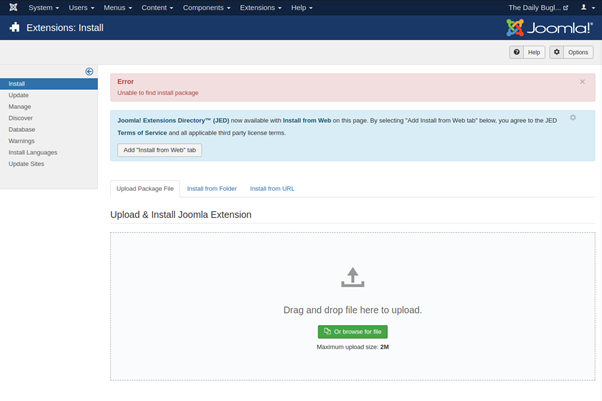Open Database in the sidebar

[22, 130]
